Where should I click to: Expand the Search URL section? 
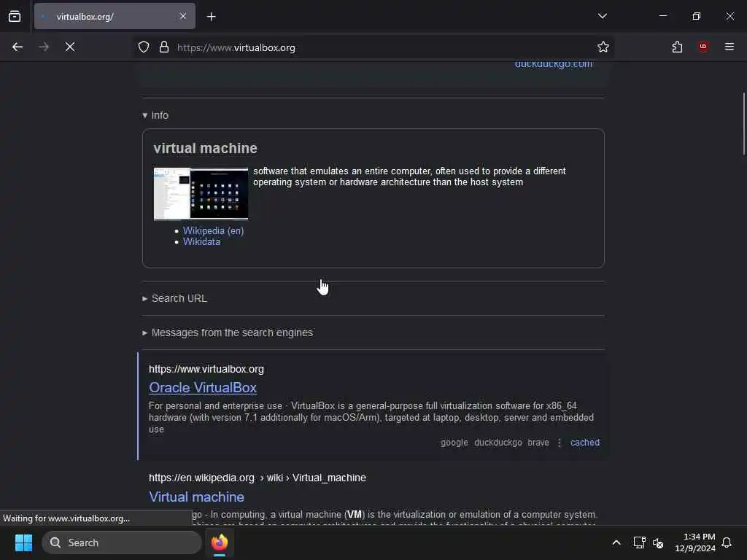point(174,298)
